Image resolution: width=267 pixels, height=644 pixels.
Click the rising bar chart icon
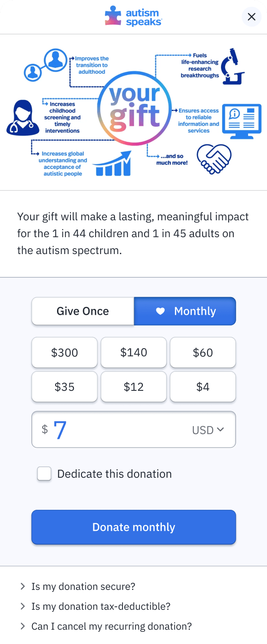[x=112, y=163]
